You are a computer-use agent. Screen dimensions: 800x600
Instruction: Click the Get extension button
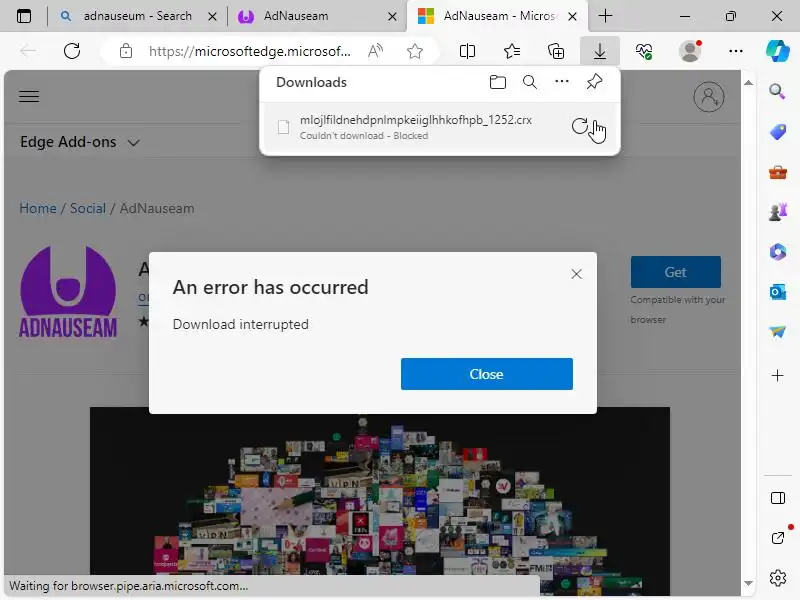pyautogui.click(x=676, y=272)
